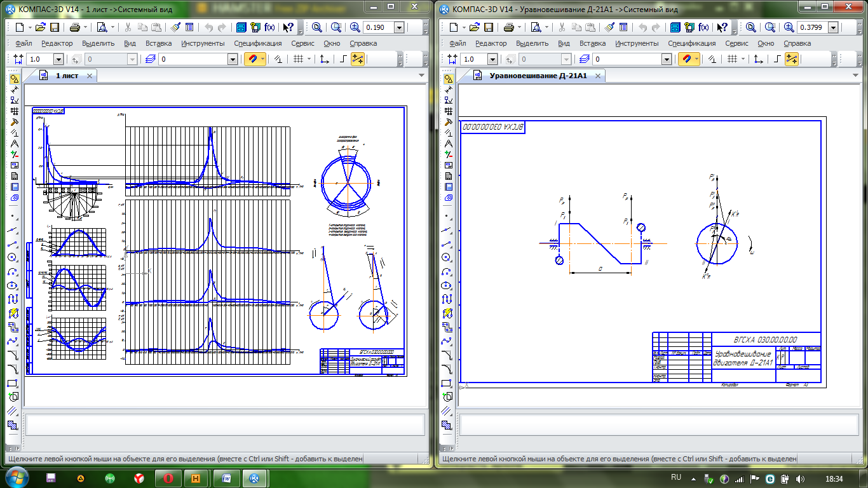Print preview icon in 1 лист window
Screen dimensions: 868x488
pyautogui.click(x=102, y=27)
